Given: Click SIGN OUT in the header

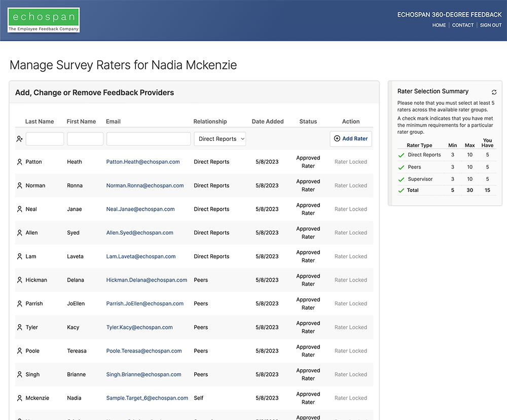Looking at the screenshot, I should coord(490,25).
